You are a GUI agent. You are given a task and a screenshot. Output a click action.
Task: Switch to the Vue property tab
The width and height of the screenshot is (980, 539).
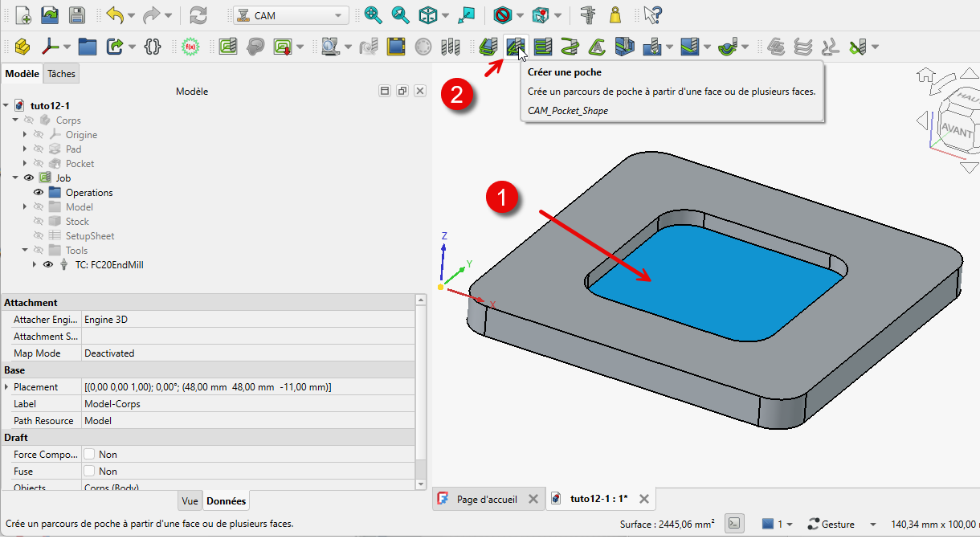pyautogui.click(x=190, y=501)
